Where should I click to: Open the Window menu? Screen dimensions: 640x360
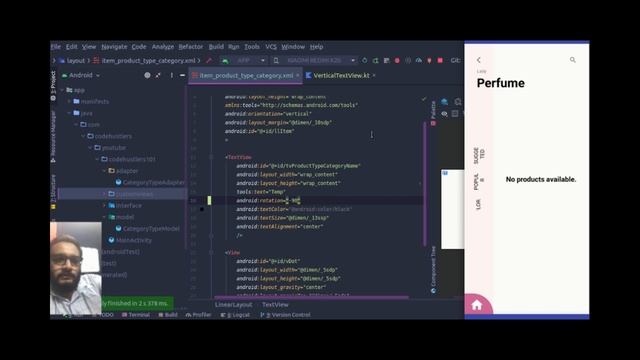293,47
